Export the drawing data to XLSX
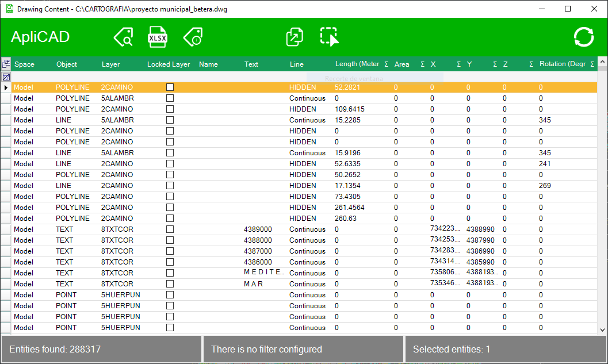The height and width of the screenshot is (364, 608). (157, 37)
